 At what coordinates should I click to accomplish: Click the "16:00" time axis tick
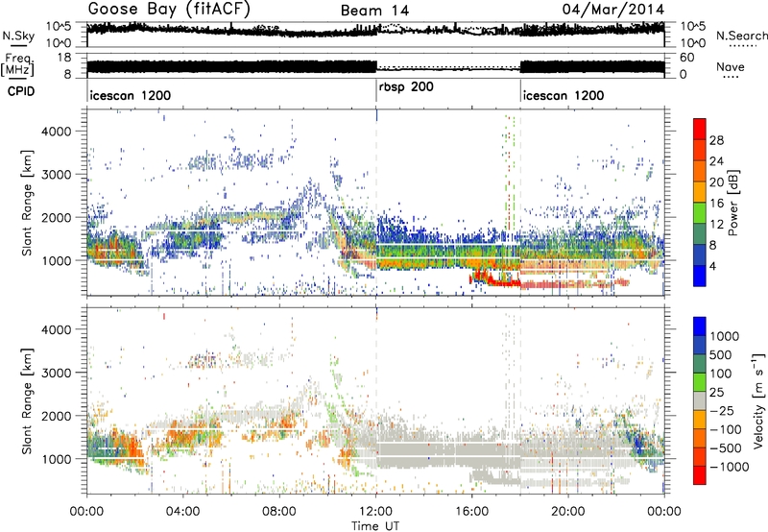(471, 512)
